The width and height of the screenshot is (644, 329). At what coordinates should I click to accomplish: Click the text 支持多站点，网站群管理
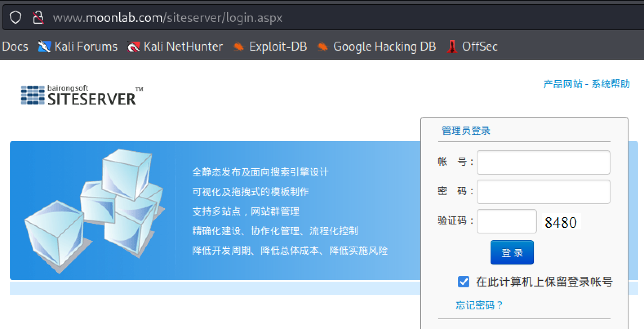(246, 211)
